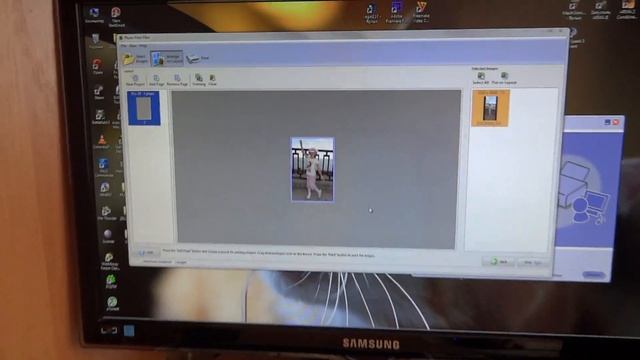Select the orange-highlighted photo thumbnail

(x=490, y=108)
